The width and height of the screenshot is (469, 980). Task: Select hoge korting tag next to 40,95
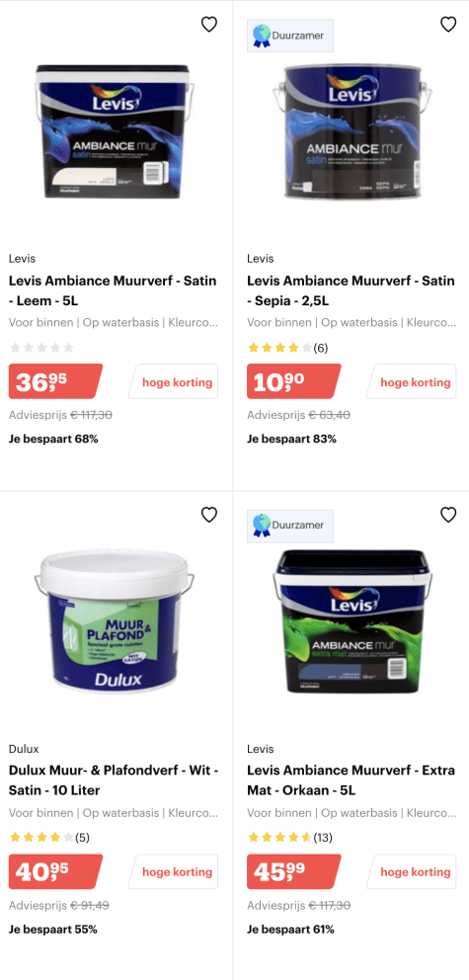(x=174, y=871)
